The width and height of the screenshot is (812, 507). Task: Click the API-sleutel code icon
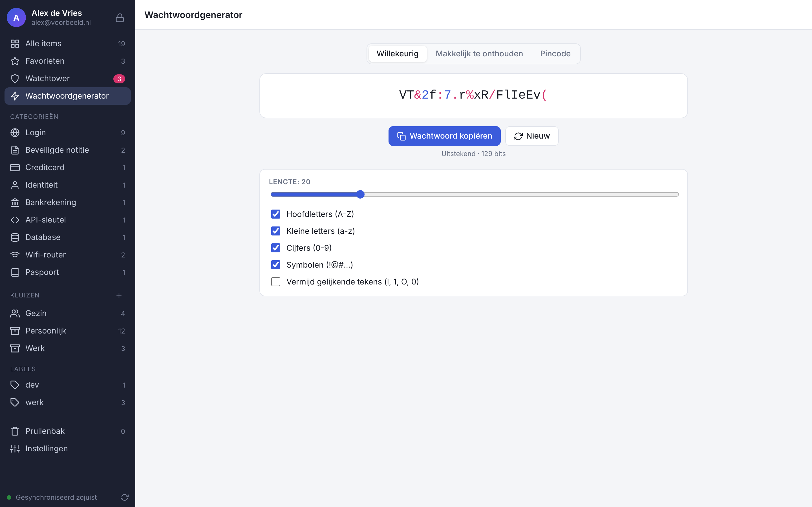pos(15,220)
